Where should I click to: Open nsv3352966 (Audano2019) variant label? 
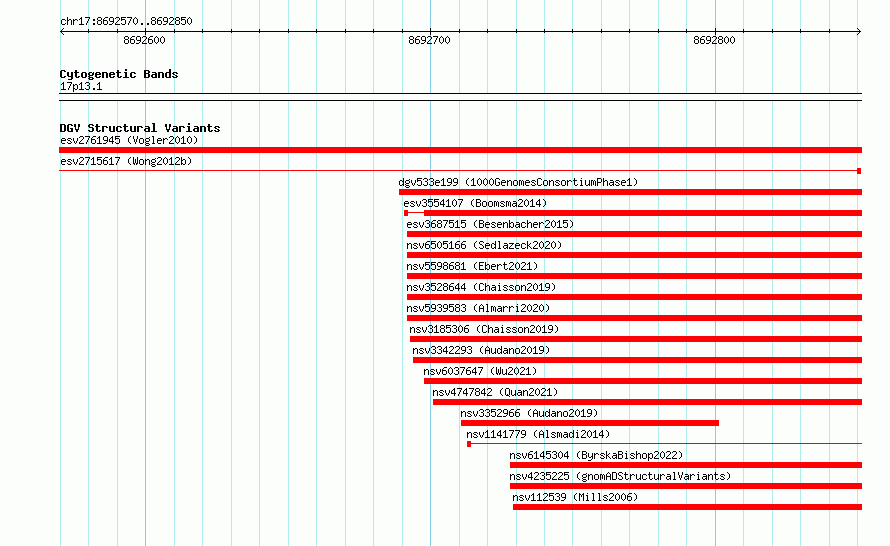[529, 413]
